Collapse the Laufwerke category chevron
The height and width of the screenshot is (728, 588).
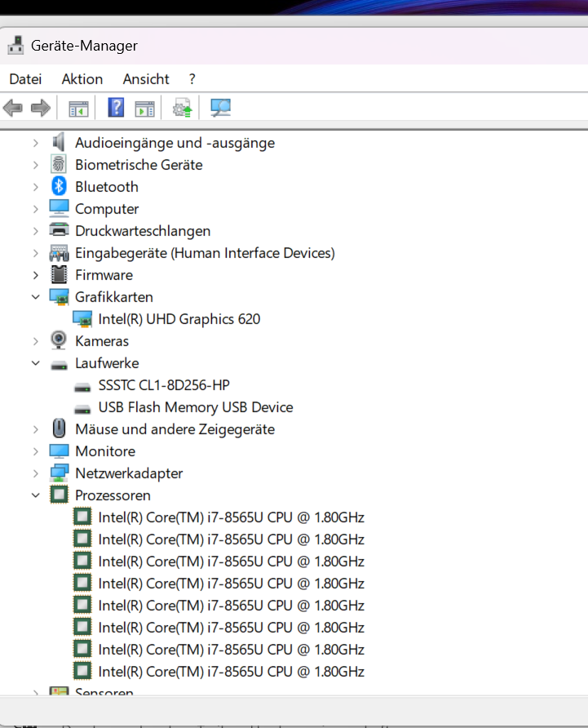36,363
